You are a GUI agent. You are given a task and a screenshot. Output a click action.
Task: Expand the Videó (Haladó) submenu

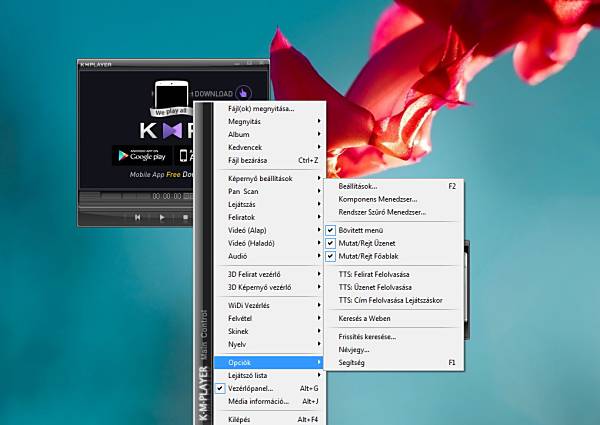(x=269, y=243)
